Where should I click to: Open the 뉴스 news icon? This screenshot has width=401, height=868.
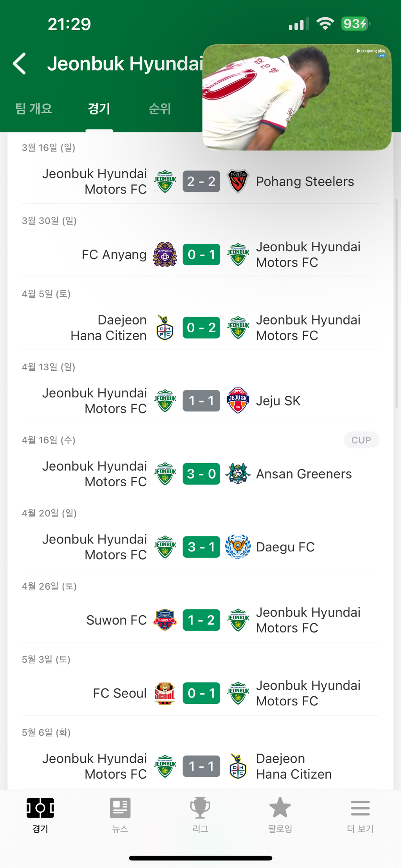(x=120, y=808)
